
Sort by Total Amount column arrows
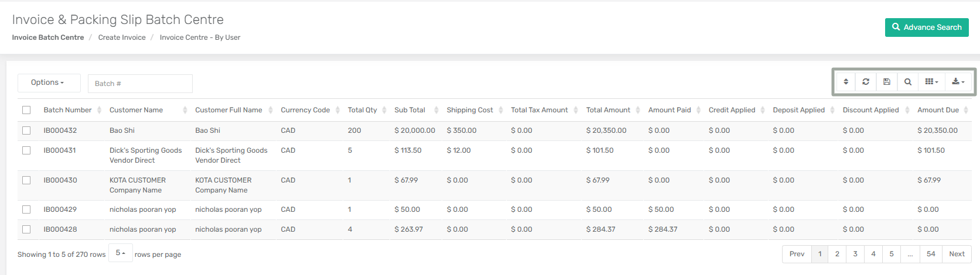tap(638, 110)
